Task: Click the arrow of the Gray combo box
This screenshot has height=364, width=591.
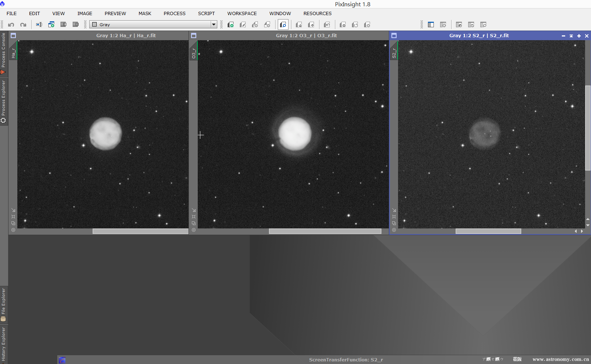Action: coord(214,25)
